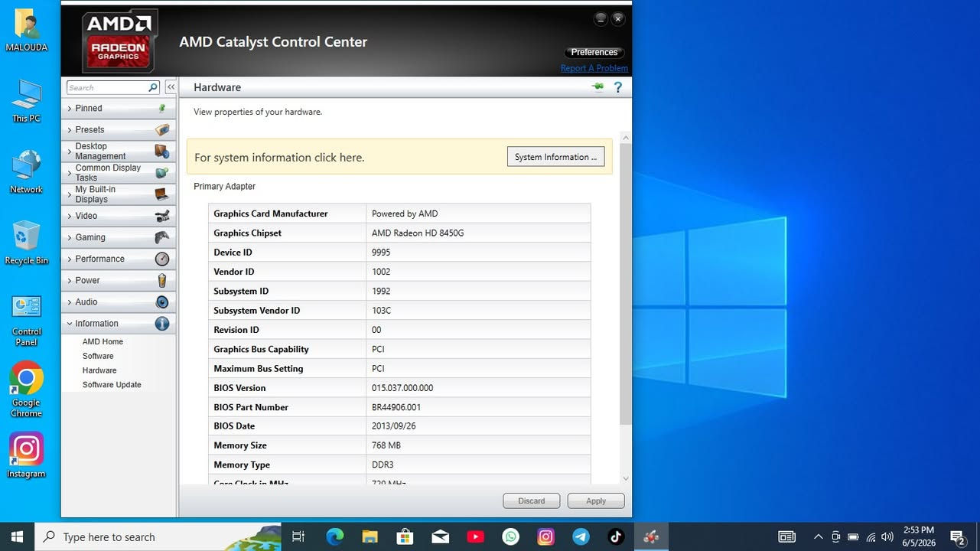Click the Common Display Tasks icon
This screenshot has width=980, height=551.
(161, 173)
